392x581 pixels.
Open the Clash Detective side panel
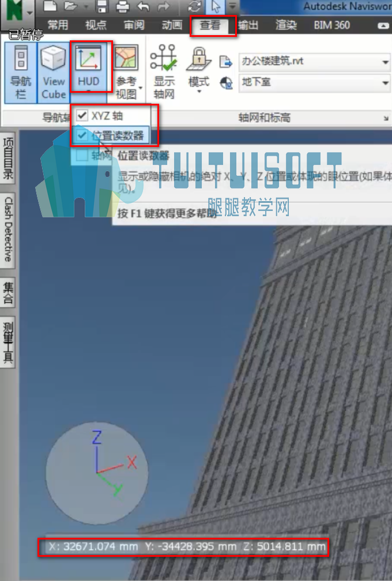pyautogui.click(x=7, y=230)
